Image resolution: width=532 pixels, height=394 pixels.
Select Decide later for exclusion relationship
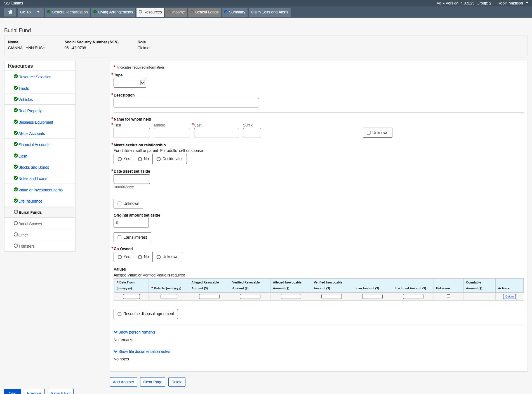tap(159, 159)
